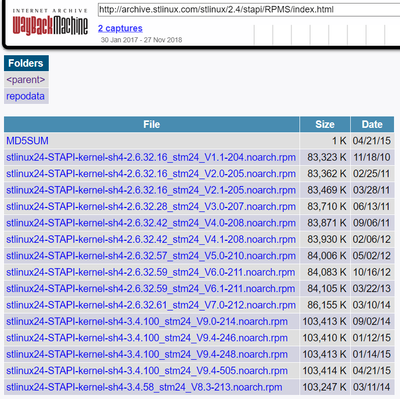Click the Wayback Machine logo
This screenshot has height=399, width=400.
tap(50, 23)
